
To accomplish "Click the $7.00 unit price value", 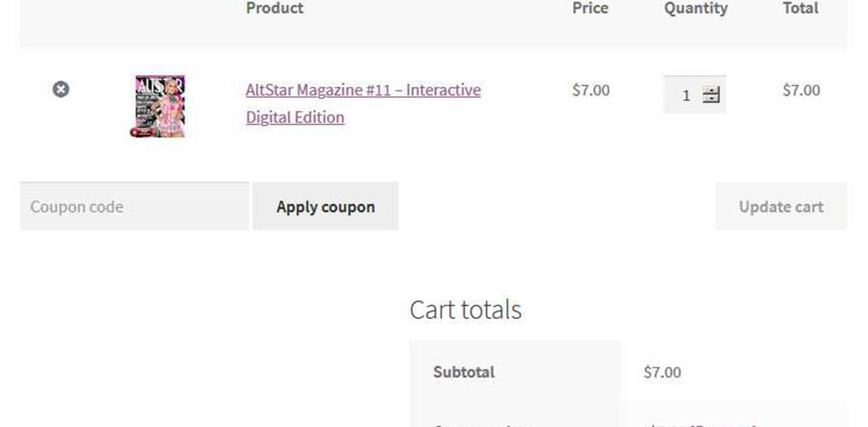I will pyautogui.click(x=591, y=90).
